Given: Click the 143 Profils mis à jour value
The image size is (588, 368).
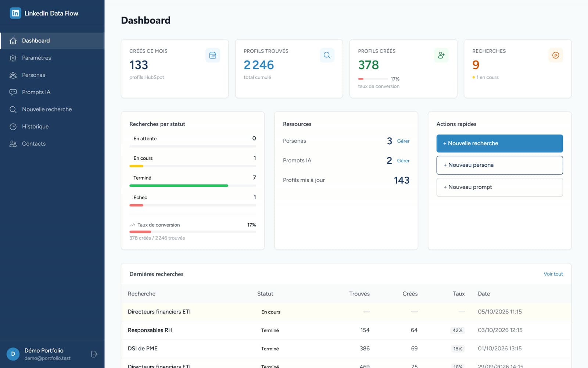Looking at the screenshot, I should coord(401,180).
